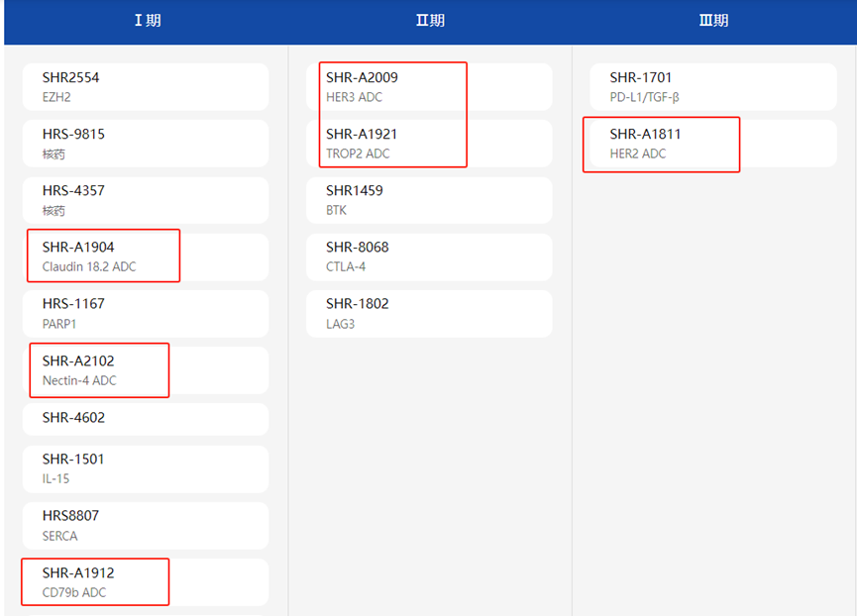Click the HRS8807 SERCA card

pyautogui.click(x=146, y=526)
